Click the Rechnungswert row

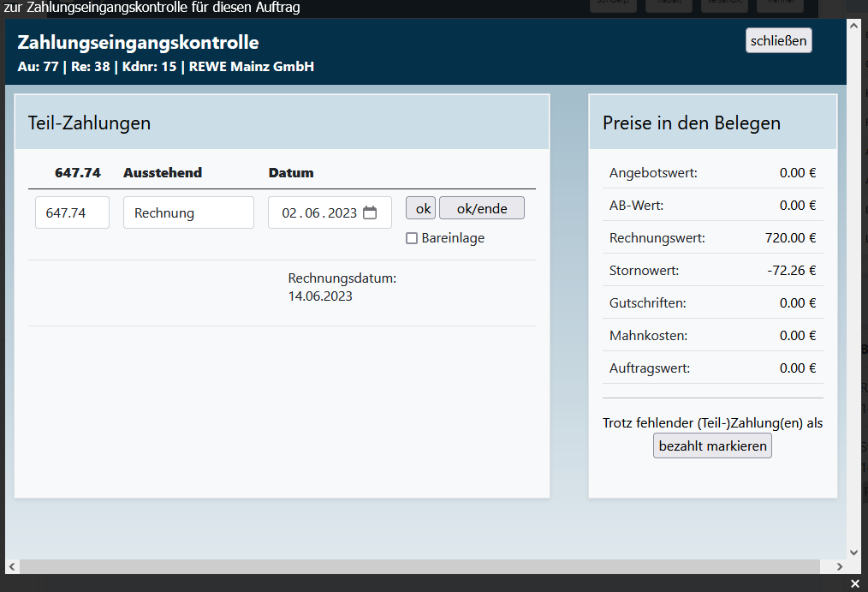point(712,238)
